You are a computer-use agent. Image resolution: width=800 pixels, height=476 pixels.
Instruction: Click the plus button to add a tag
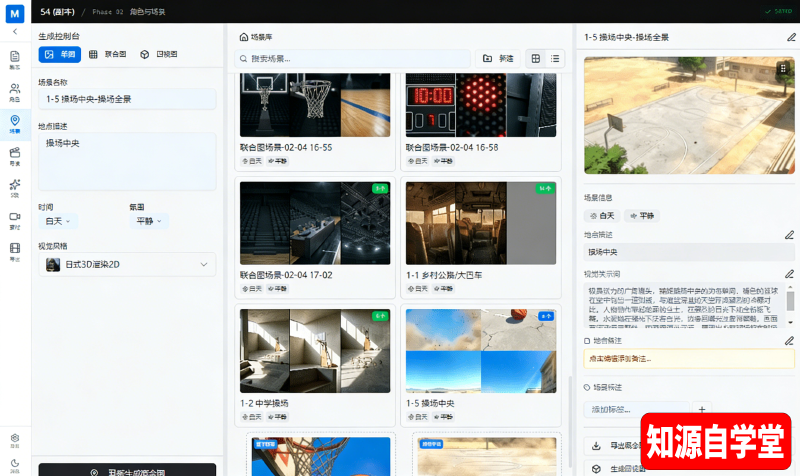tap(702, 409)
